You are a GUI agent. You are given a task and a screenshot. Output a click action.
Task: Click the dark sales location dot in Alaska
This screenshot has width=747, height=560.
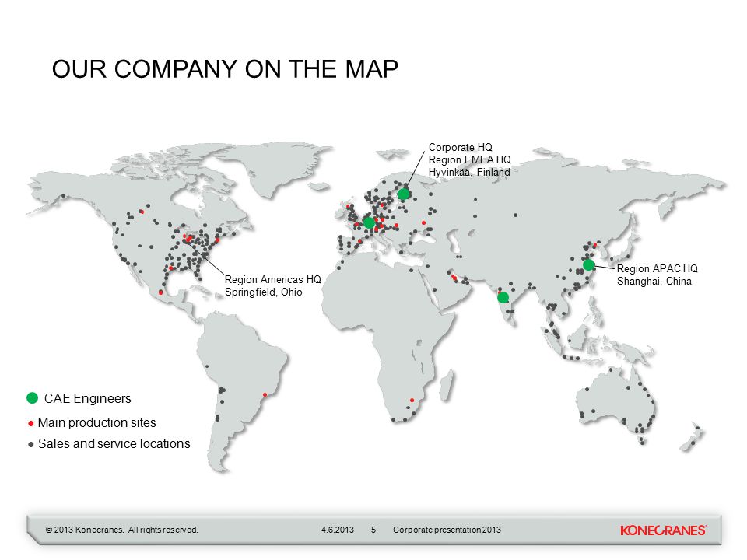[63, 196]
